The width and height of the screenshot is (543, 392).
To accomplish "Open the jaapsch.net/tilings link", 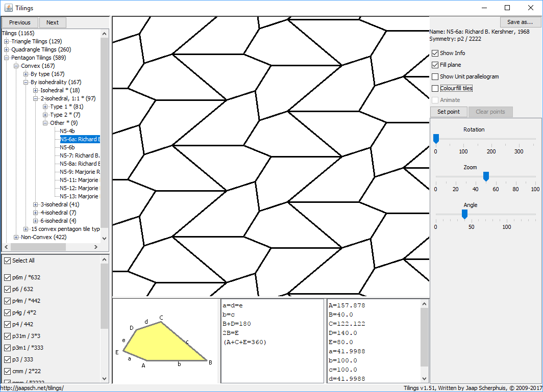I will [x=32, y=388].
